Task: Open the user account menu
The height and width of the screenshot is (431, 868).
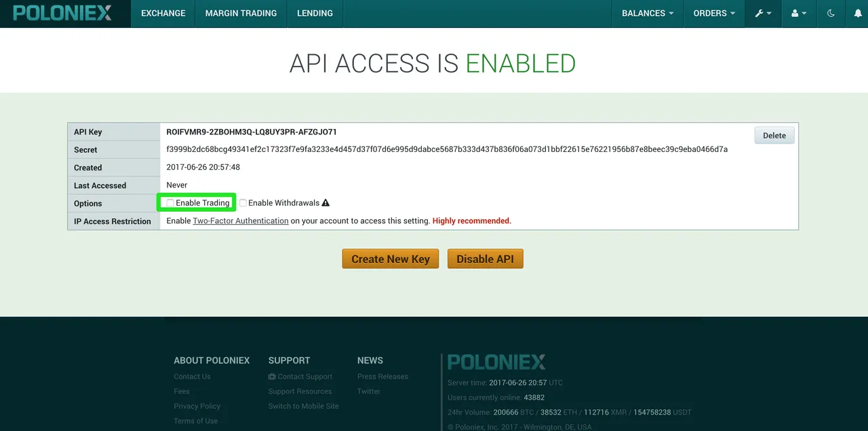Action: (799, 14)
